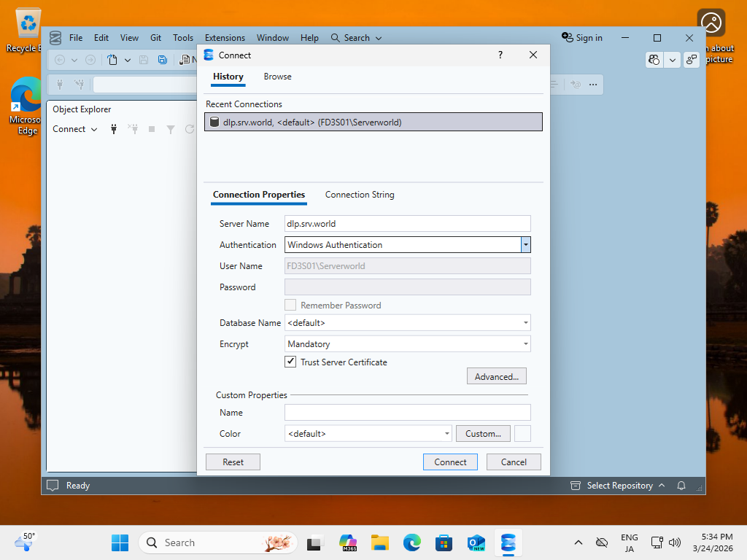
Task: Click the arrow-at icon in SSMS toolbar
Action: [x=576, y=85]
